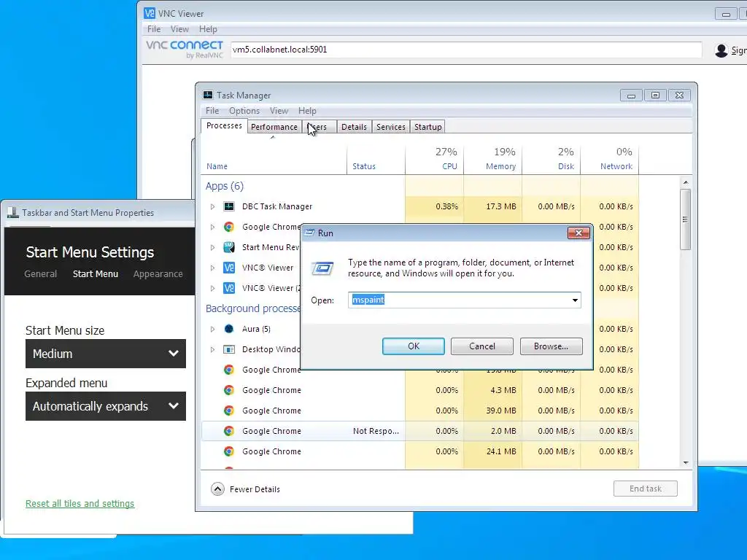Open the Start Menu size dropdown
This screenshot has height=560, width=747.
(106, 354)
